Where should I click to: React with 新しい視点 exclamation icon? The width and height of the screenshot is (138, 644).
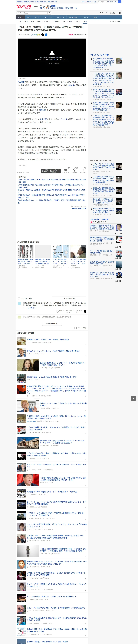83,170
